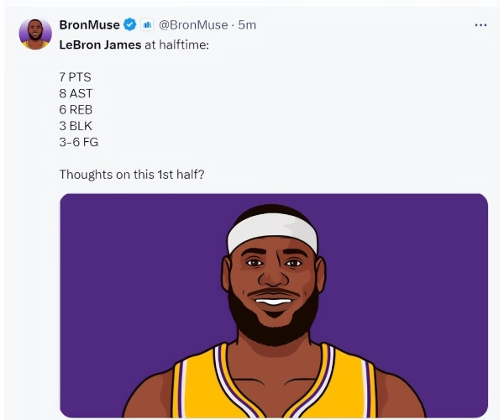504x420 pixels.
Task: Select the 8 AST stat line
Action: pyautogui.click(x=76, y=93)
